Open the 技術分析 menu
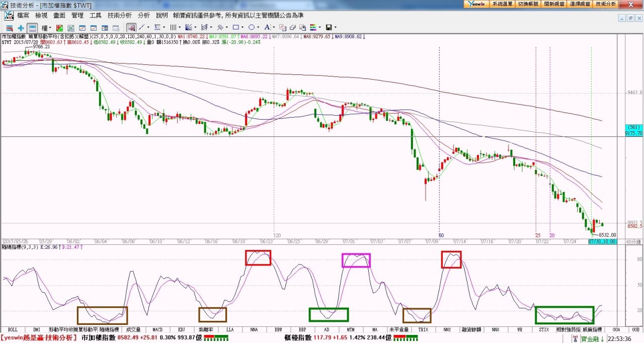Image resolution: width=644 pixels, height=343 pixels. [x=120, y=16]
